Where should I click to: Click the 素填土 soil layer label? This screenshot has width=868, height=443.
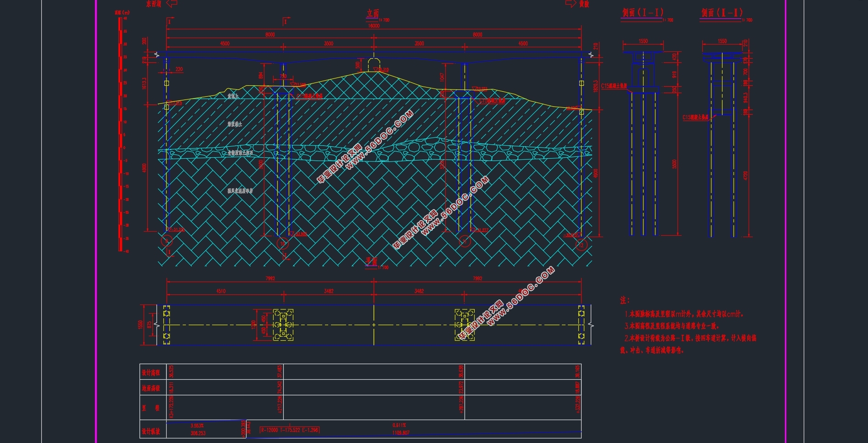coord(233,96)
